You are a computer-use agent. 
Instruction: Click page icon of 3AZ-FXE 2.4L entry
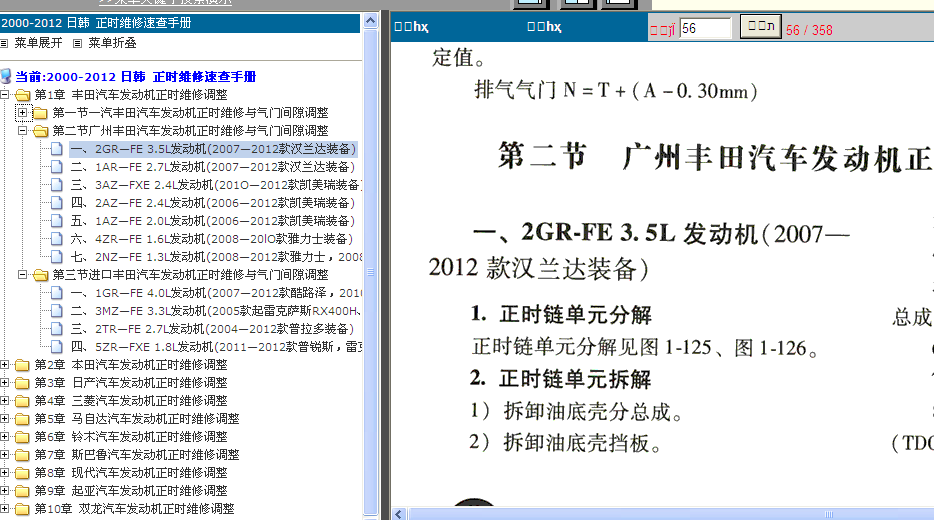pyautogui.click(x=57, y=185)
